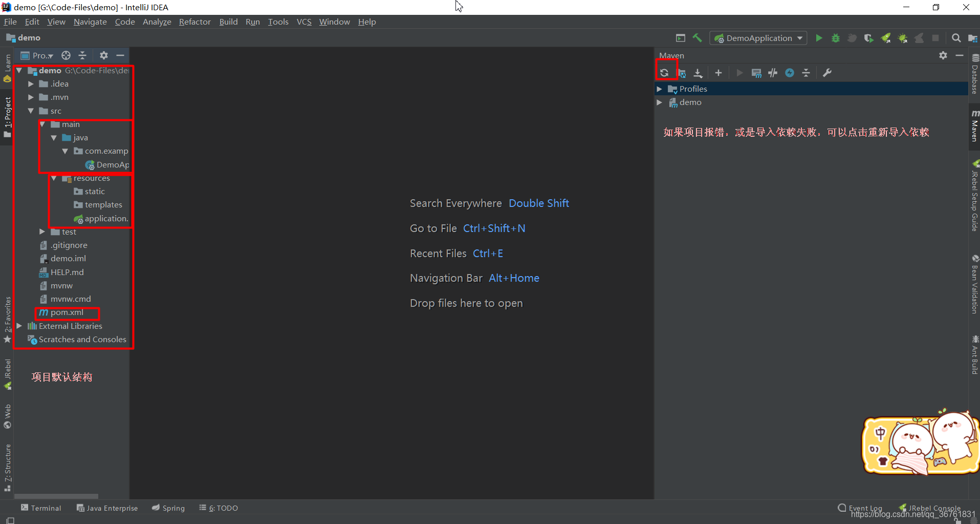The height and width of the screenshot is (524, 980).
Task: Open the 6: TODO tool window
Action: pos(219,508)
